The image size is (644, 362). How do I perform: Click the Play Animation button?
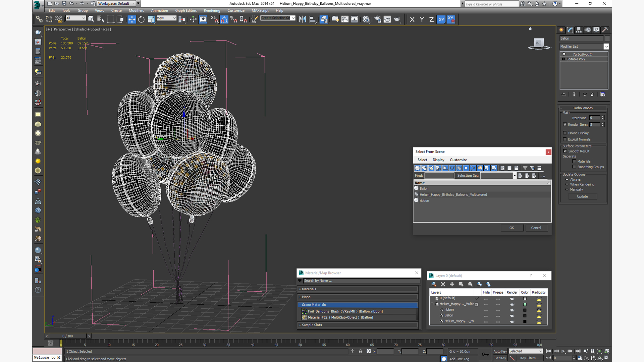(563, 351)
